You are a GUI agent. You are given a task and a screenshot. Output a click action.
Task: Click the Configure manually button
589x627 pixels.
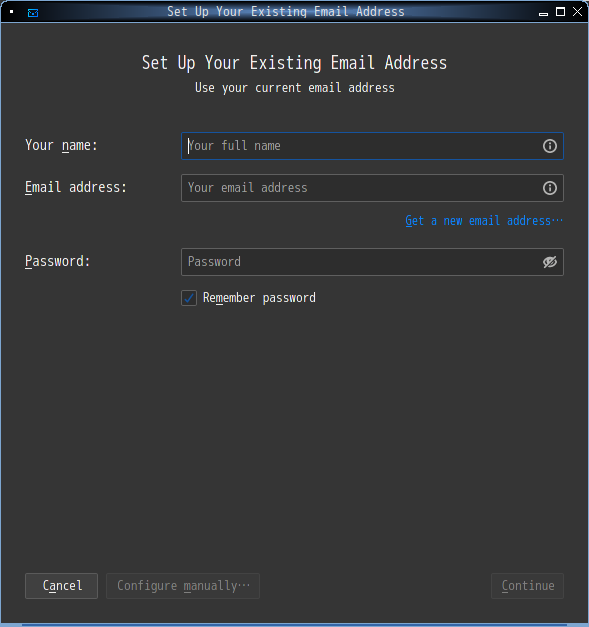(x=183, y=586)
